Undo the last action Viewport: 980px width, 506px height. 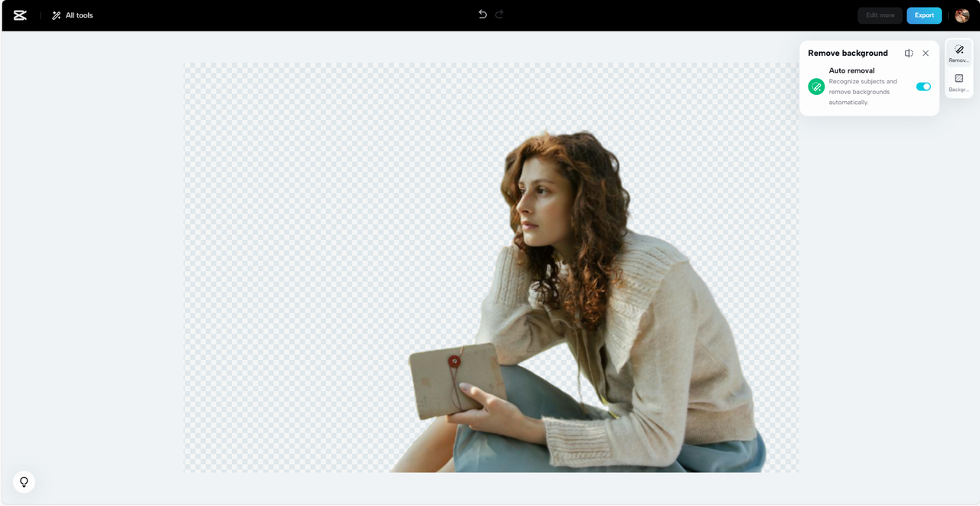tap(482, 15)
